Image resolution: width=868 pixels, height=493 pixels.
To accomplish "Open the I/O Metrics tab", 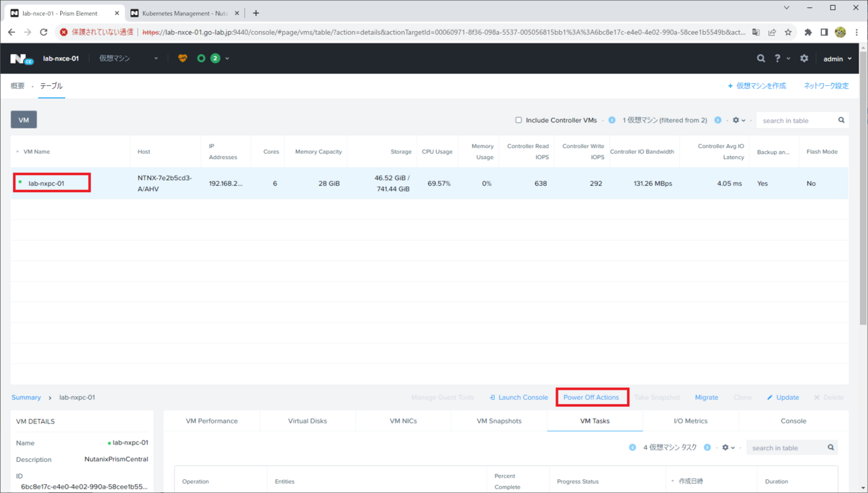I will (691, 421).
